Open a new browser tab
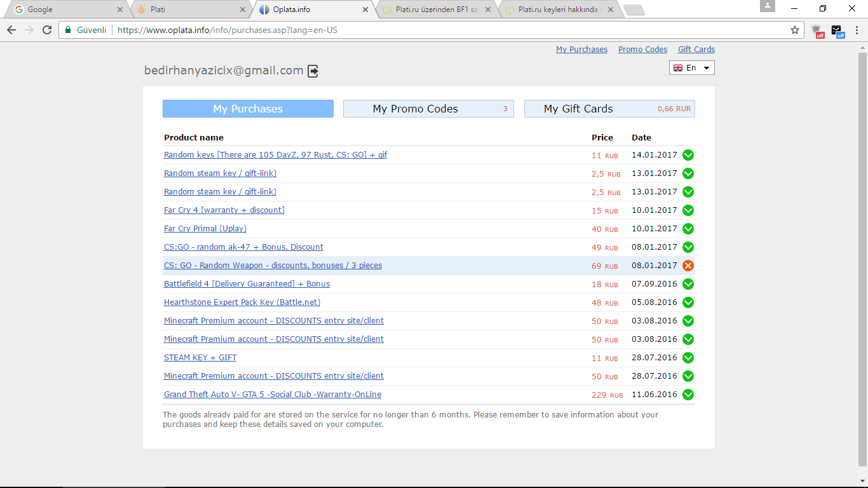 pyautogui.click(x=634, y=10)
